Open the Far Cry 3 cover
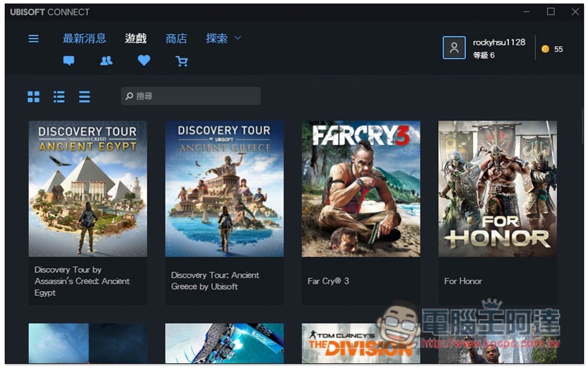588x368 pixels. point(361,188)
